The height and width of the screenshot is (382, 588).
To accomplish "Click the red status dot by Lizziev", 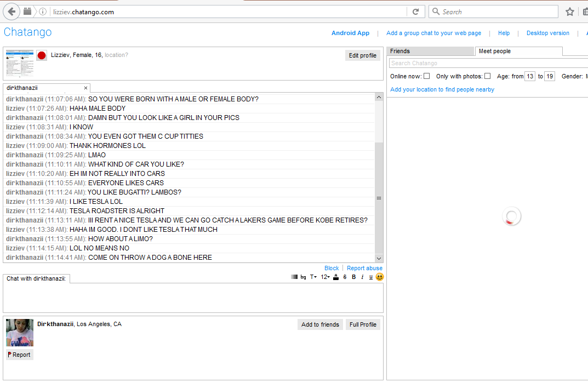I will pos(42,55).
